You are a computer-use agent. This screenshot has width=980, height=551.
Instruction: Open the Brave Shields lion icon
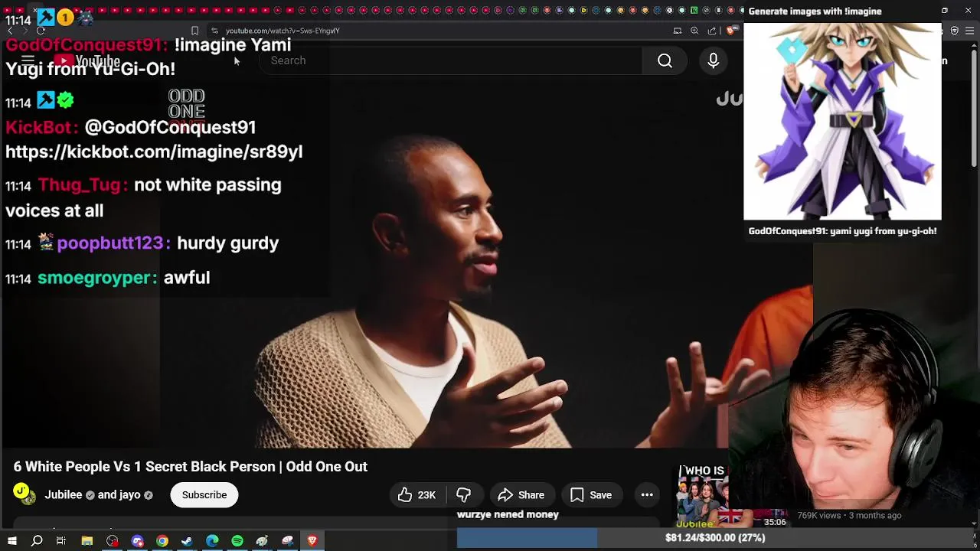(x=731, y=31)
